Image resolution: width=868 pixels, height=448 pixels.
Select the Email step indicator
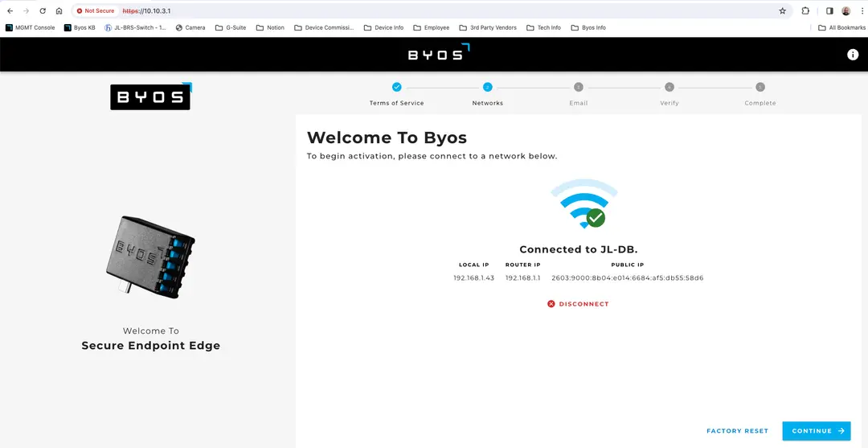point(579,94)
